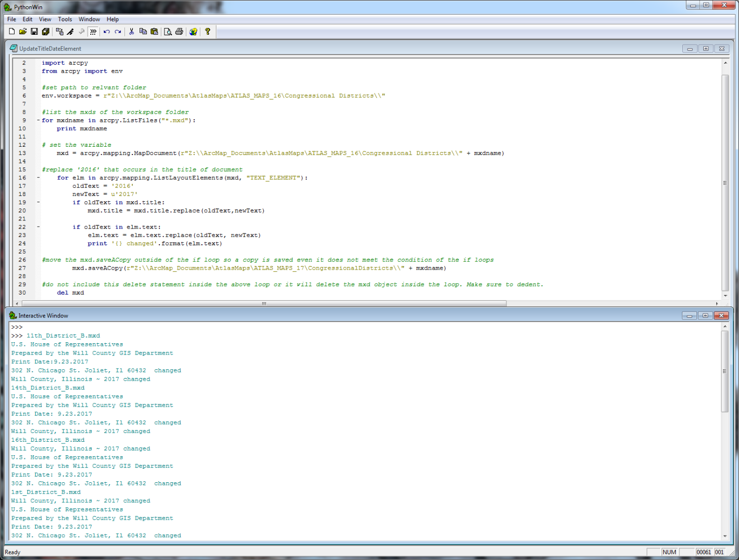Click the 'NUM' status bar indicator
The width and height of the screenshot is (739, 560).
click(x=669, y=552)
